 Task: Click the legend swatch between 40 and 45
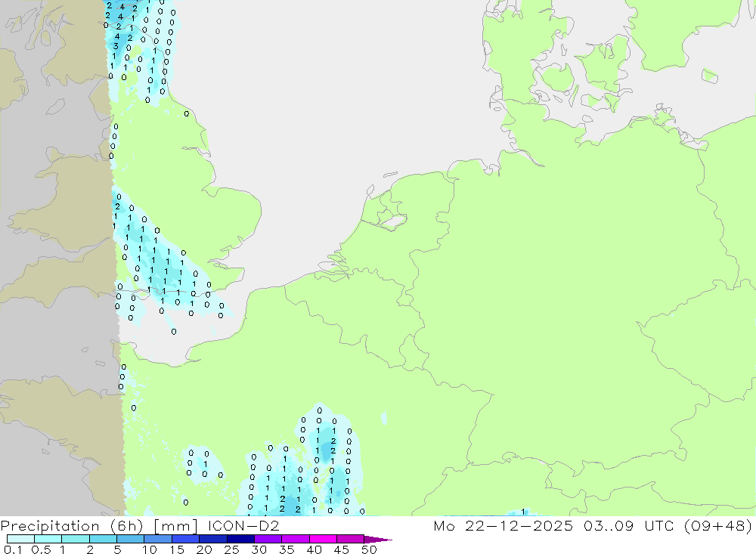[x=323, y=539]
